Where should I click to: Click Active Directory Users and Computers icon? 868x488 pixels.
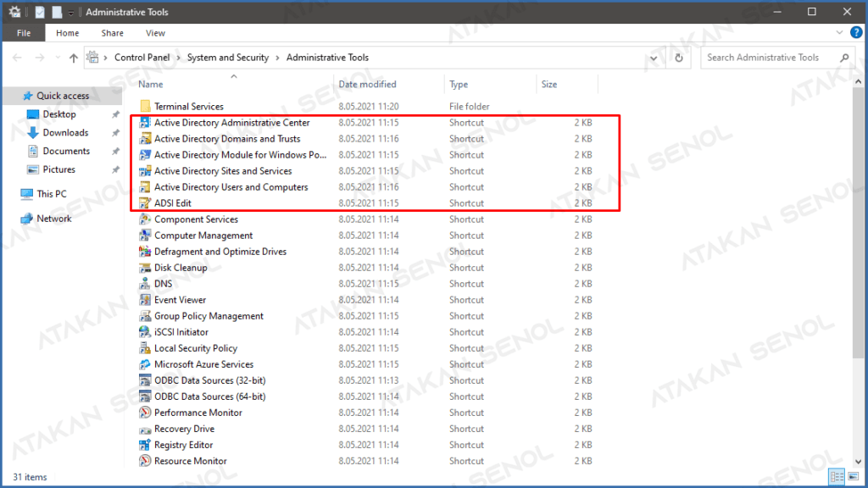[x=145, y=187]
